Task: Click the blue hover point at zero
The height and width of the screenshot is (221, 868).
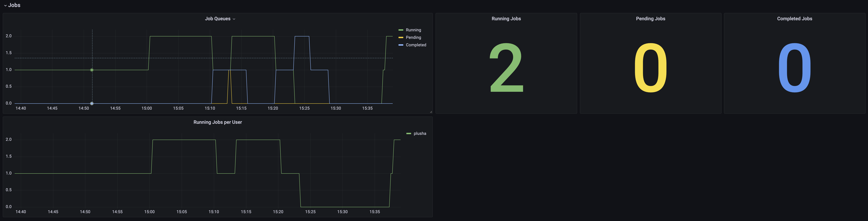Action: 92,103
